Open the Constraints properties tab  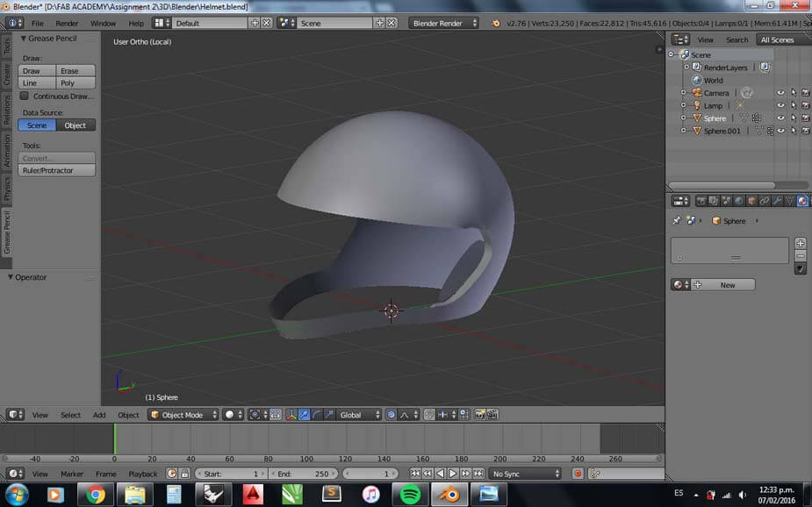pyautogui.click(x=765, y=201)
